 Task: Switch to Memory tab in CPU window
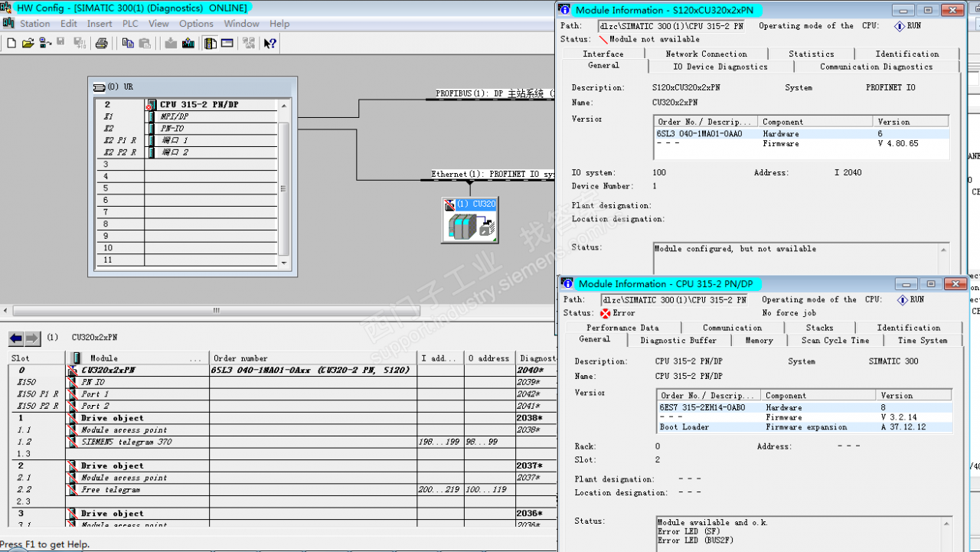point(759,341)
